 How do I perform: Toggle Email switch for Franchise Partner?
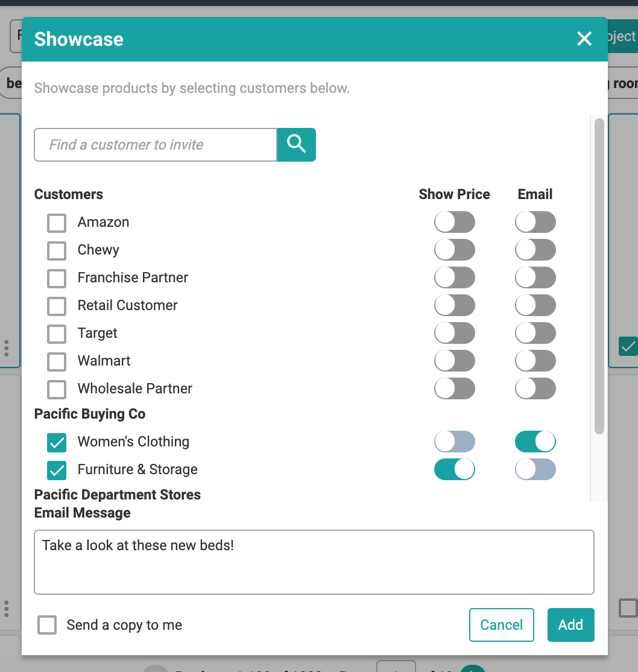click(x=535, y=277)
